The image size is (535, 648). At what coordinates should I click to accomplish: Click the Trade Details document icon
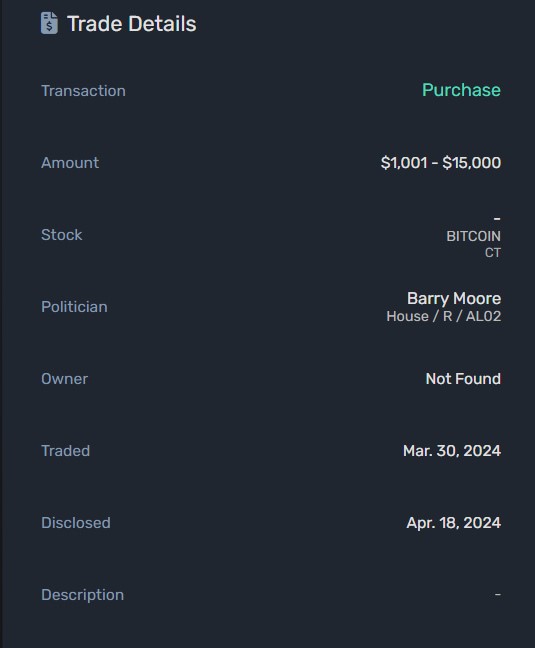[49, 23]
